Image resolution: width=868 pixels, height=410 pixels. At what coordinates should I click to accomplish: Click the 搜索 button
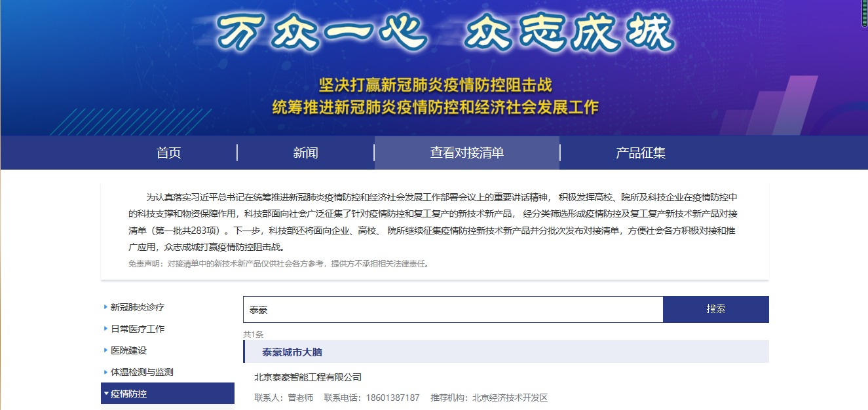click(716, 308)
